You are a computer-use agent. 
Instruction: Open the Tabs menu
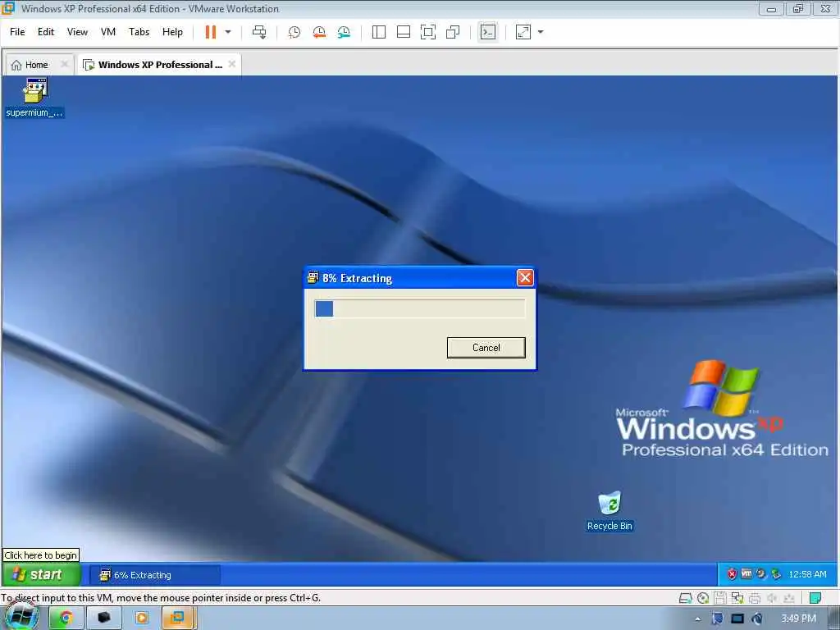(139, 32)
